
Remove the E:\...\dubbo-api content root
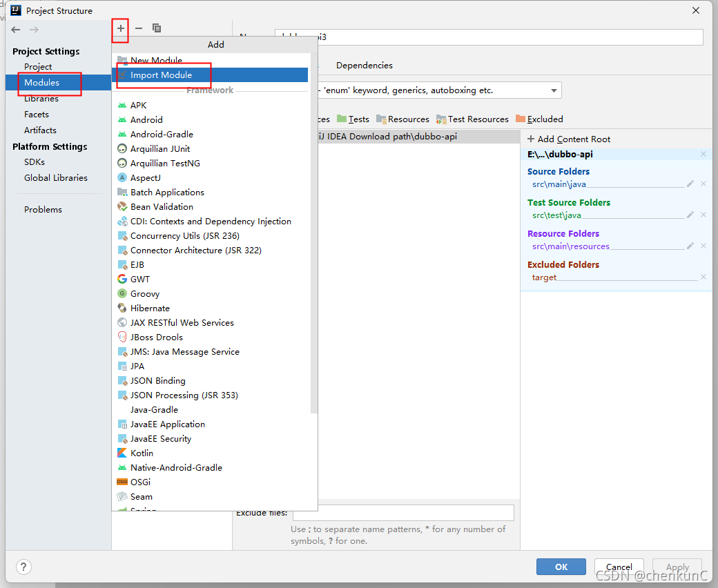(x=704, y=154)
